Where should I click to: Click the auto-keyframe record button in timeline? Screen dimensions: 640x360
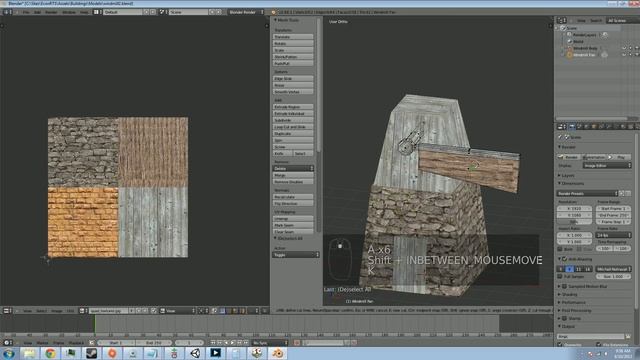click(x=297, y=343)
